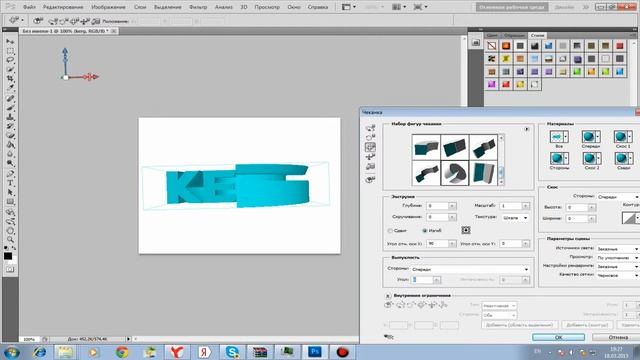Expand the Внутренние ограничения section
The image size is (640, 360).
point(388,296)
